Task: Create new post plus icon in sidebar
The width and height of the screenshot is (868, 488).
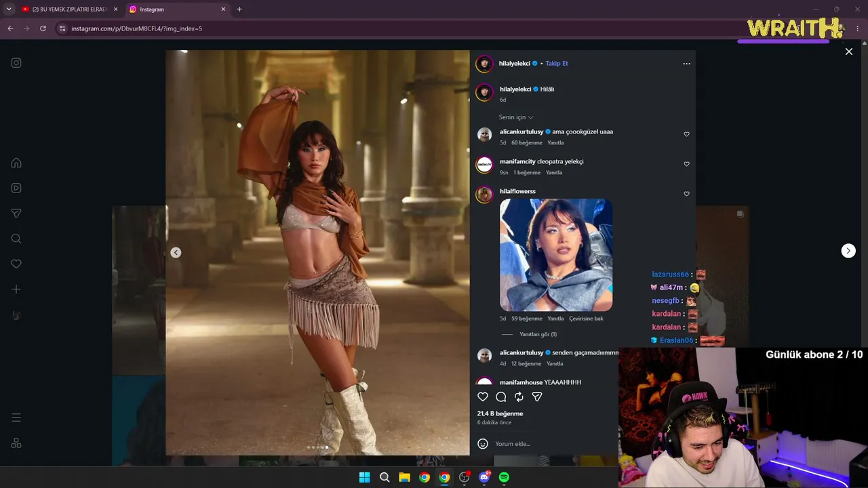Action: (x=16, y=289)
